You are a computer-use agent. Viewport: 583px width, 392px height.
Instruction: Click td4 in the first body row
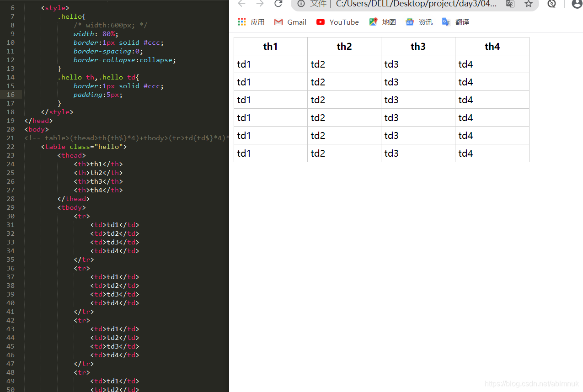tap(492, 64)
